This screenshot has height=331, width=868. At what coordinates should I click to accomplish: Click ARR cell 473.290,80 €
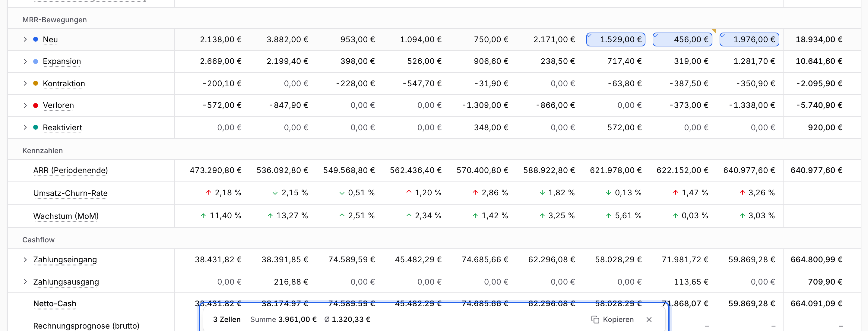pos(216,170)
